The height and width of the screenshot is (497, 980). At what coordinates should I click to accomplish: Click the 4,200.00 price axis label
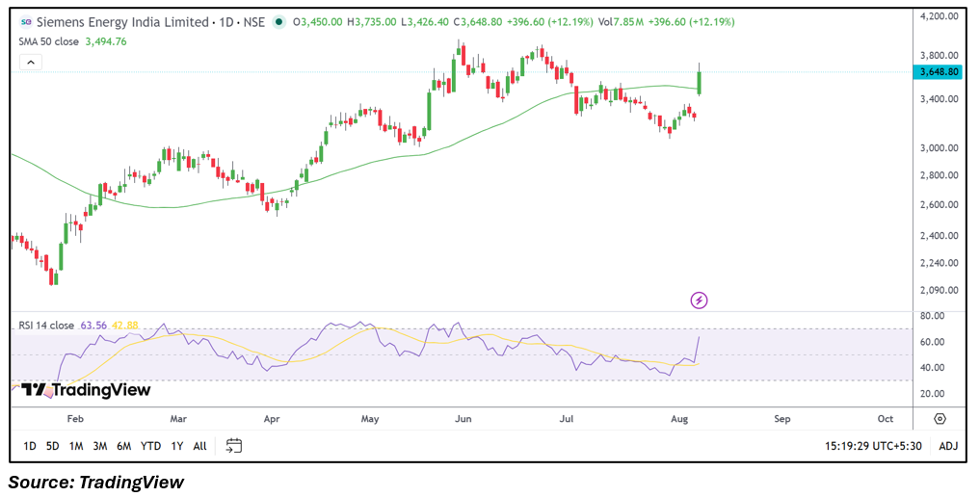tap(940, 16)
